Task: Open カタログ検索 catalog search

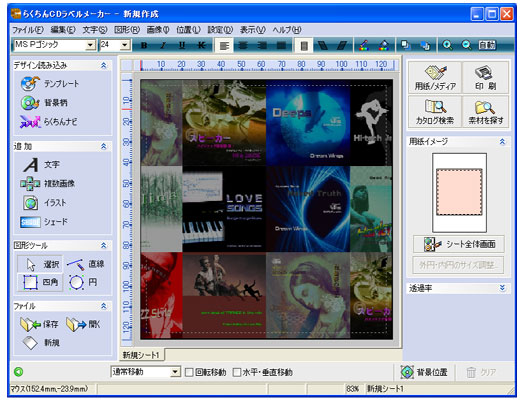Action: coord(435,112)
